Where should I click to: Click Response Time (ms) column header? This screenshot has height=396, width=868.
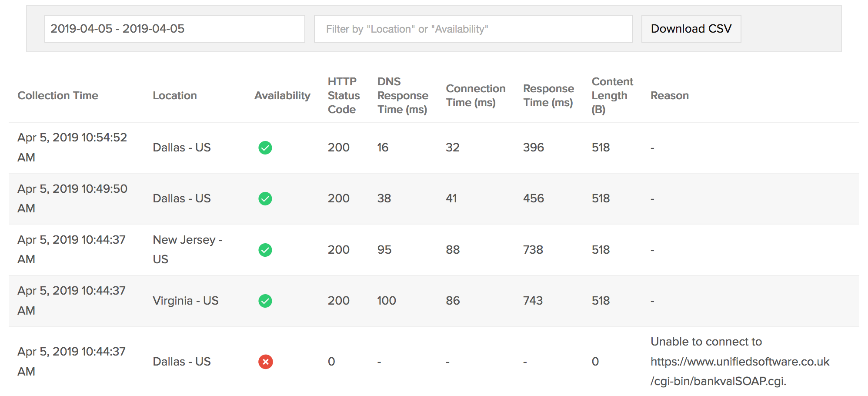(x=548, y=96)
